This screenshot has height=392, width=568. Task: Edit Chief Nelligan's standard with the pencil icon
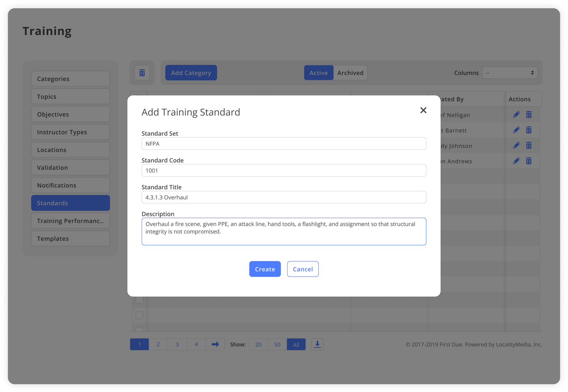click(x=516, y=114)
